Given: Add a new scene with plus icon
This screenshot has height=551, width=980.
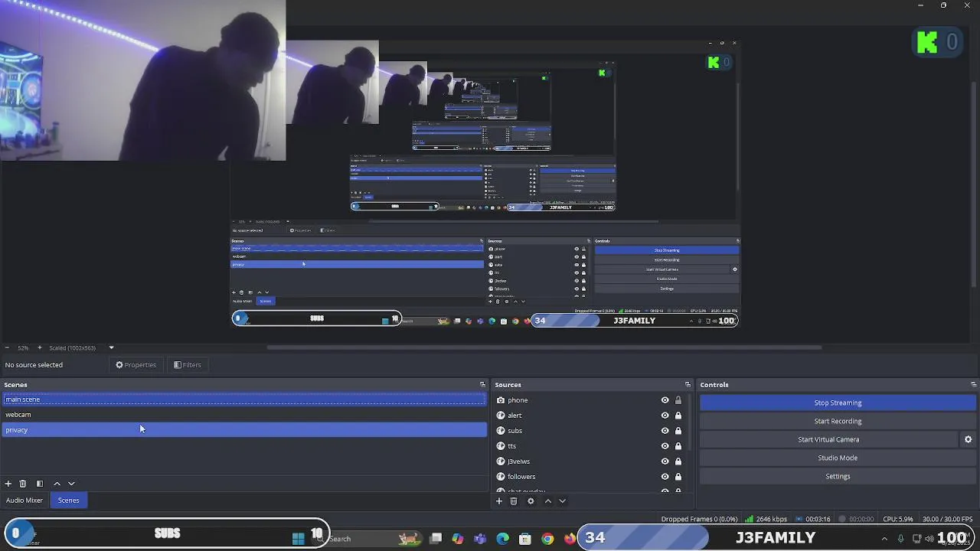Looking at the screenshot, I should (8, 484).
